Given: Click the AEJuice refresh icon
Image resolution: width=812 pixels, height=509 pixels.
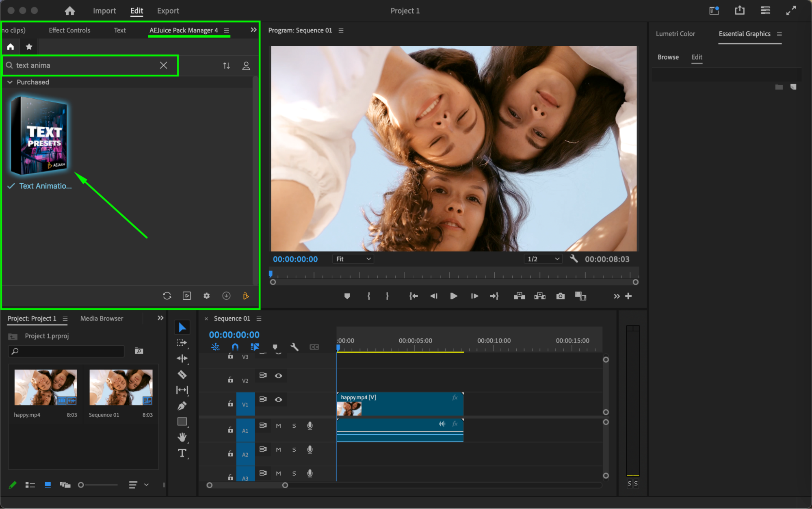Looking at the screenshot, I should point(167,296).
